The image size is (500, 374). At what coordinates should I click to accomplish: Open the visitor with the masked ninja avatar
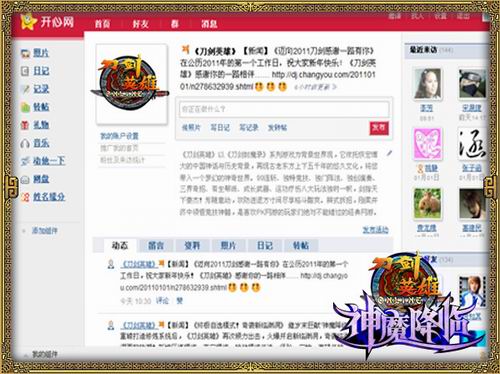pyautogui.click(x=472, y=84)
